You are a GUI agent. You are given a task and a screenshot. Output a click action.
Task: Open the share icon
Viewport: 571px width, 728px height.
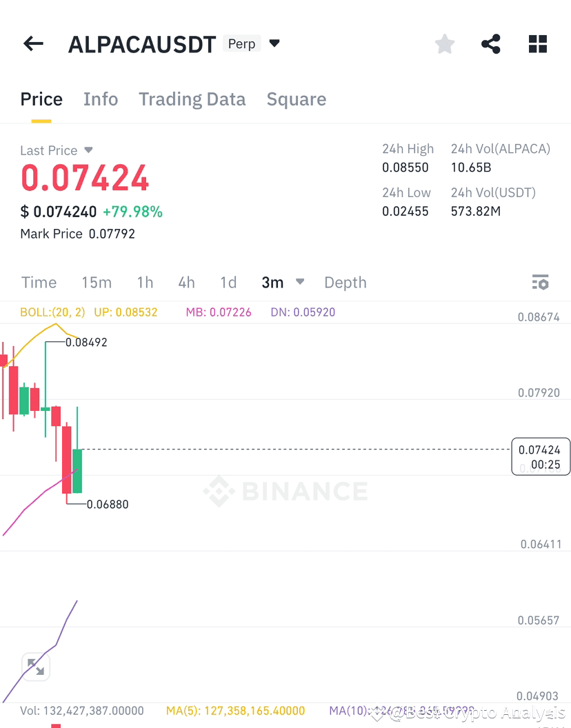(490, 44)
